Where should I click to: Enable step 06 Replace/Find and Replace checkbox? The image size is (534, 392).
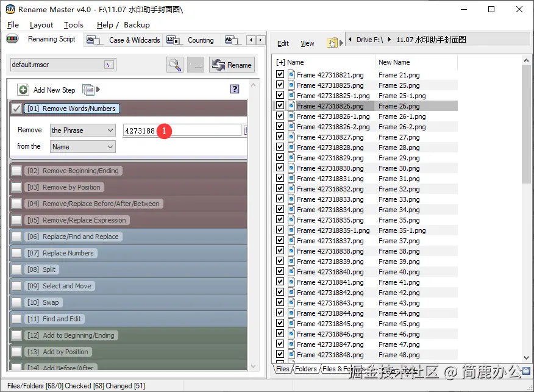tap(16, 237)
